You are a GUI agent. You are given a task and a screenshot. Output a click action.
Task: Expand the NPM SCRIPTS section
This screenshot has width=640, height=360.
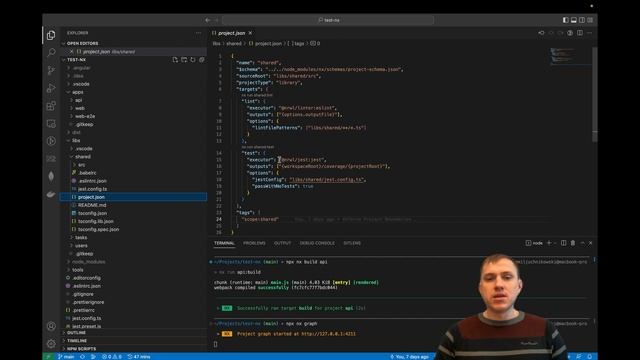pos(81,349)
